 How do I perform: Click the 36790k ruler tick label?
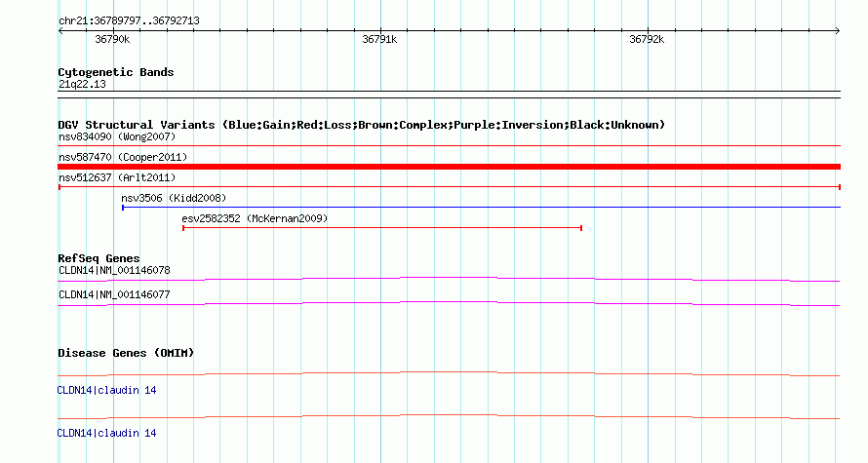pos(112,39)
